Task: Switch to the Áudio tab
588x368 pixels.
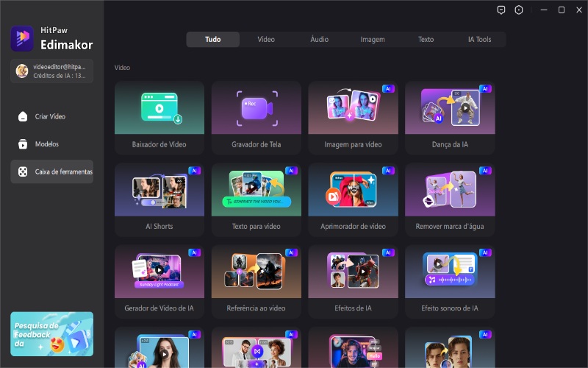Action: coord(319,39)
